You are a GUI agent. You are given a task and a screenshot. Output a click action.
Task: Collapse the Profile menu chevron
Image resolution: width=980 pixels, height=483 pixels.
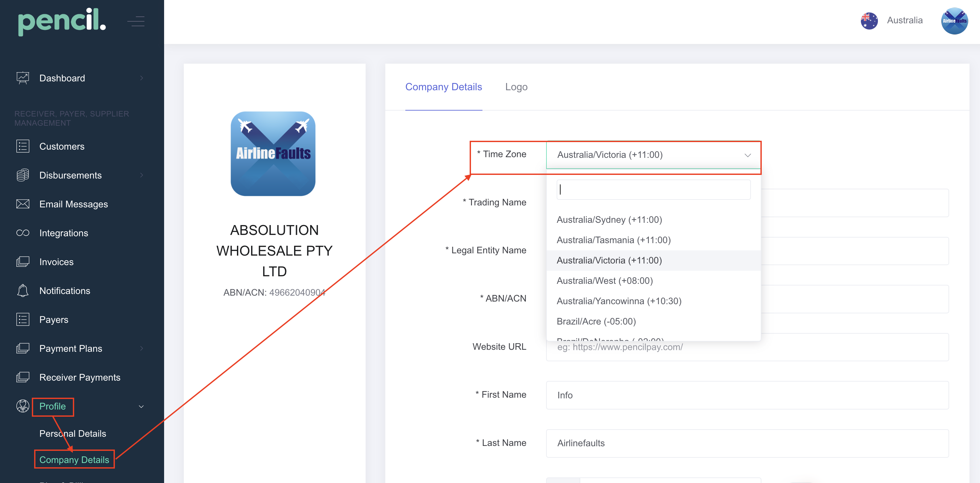point(141,407)
